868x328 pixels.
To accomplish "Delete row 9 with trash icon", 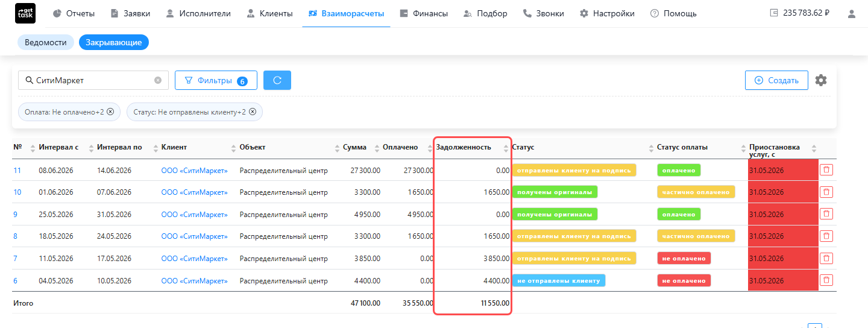I will click(826, 214).
